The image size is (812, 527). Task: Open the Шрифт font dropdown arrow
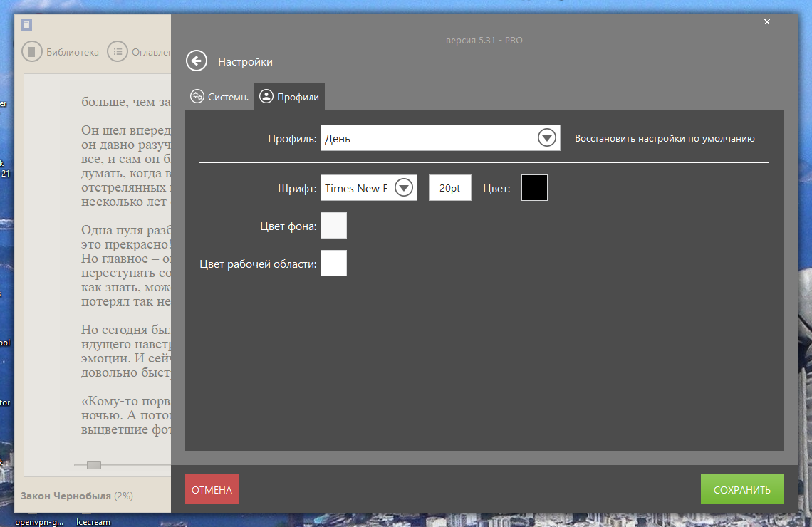click(404, 187)
